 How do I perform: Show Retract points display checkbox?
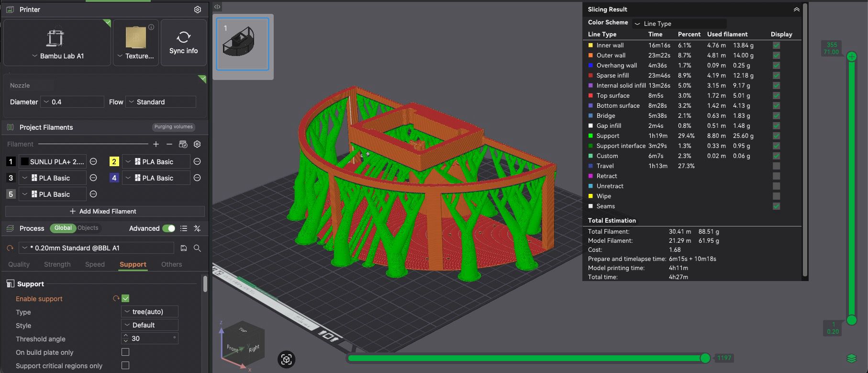776,176
